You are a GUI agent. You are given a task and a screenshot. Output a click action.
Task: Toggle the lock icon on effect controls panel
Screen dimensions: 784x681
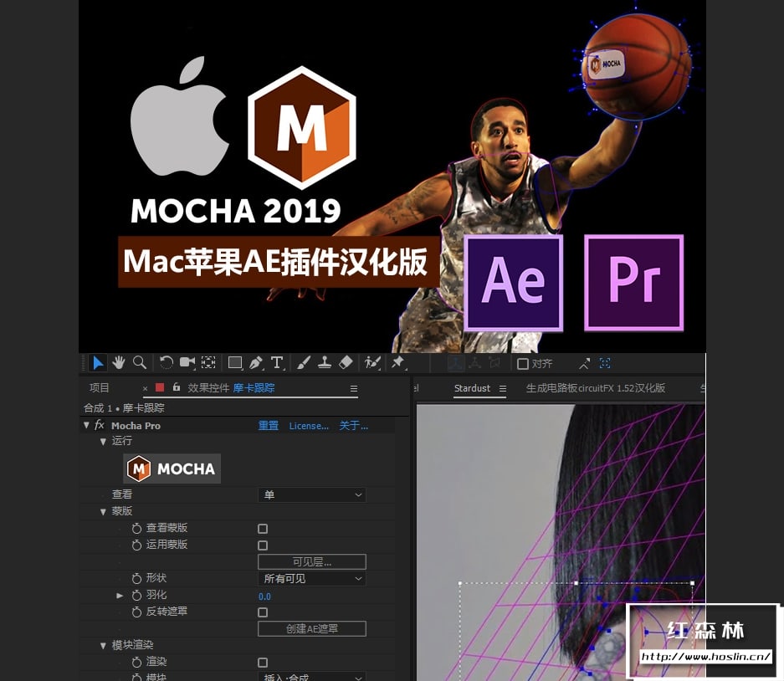pos(176,387)
